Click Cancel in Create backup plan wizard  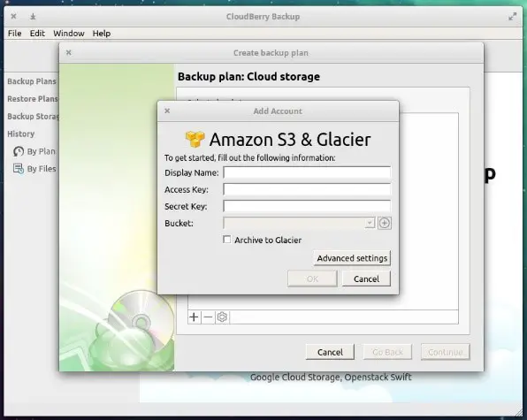330,352
